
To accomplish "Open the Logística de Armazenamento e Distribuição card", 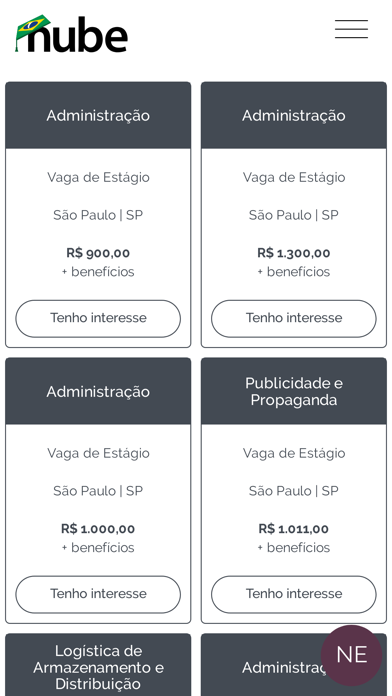I will (98, 665).
